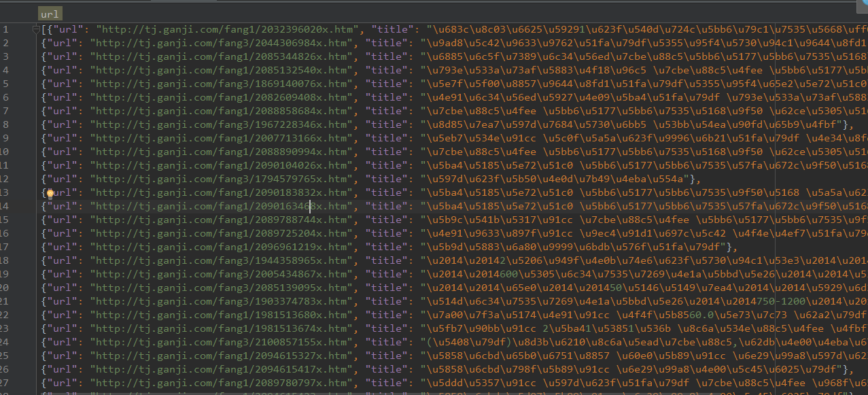Viewport: 868px width, 395px height.
Task: Click the URL ending in 2088858684x.htm
Action: pos(222,111)
